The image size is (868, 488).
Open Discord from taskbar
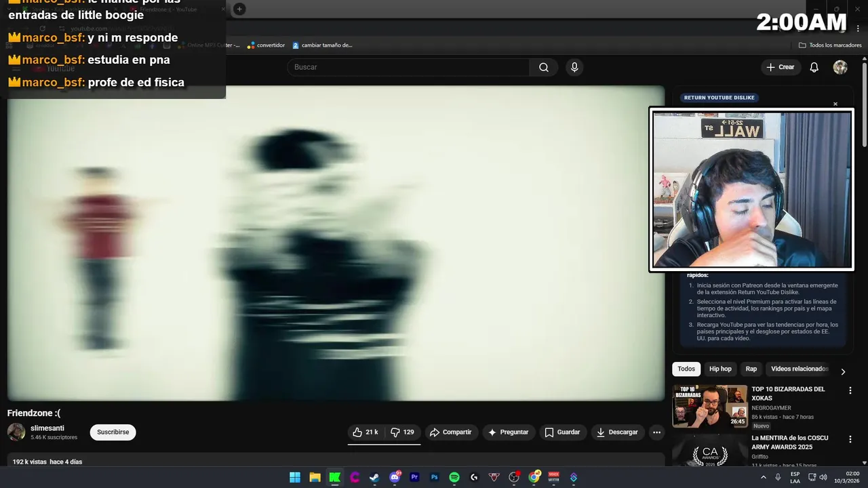395,477
